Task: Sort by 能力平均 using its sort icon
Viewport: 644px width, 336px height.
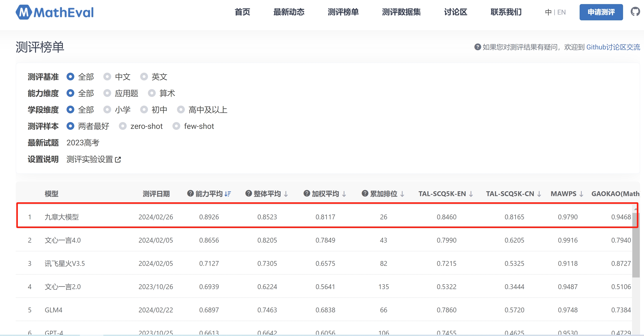Action: click(227, 194)
